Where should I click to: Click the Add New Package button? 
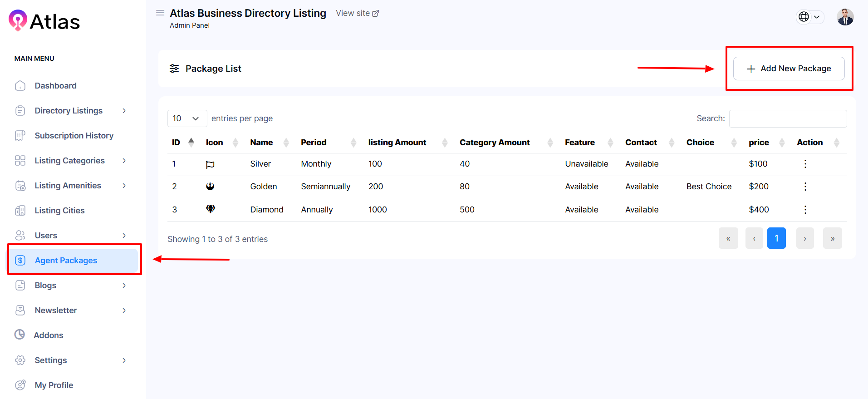pyautogui.click(x=788, y=69)
